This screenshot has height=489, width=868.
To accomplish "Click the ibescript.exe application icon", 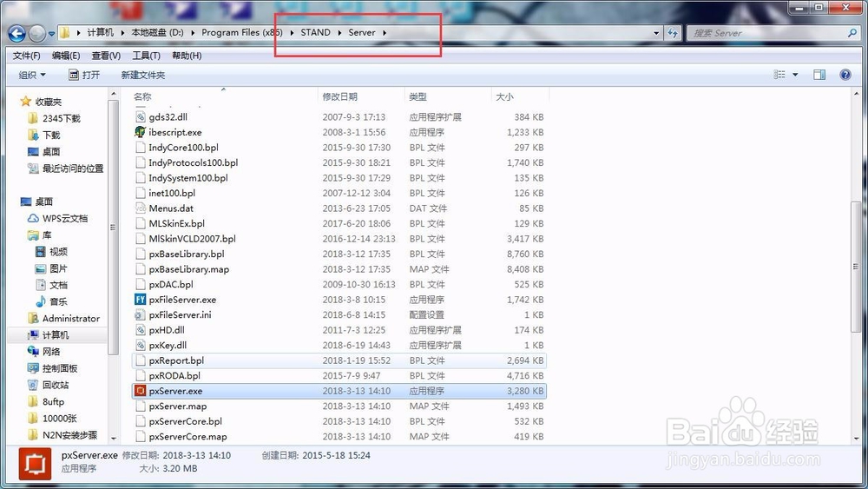I will pyautogui.click(x=140, y=132).
